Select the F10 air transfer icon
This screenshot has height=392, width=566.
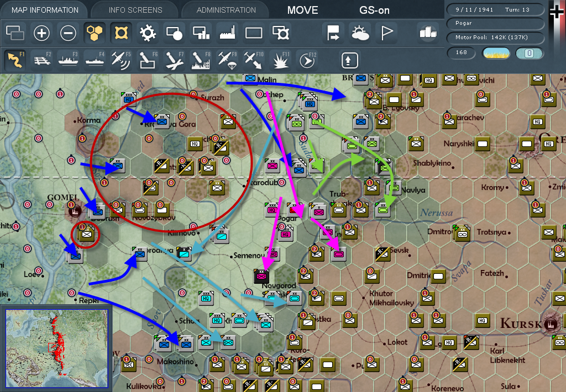tap(254, 60)
